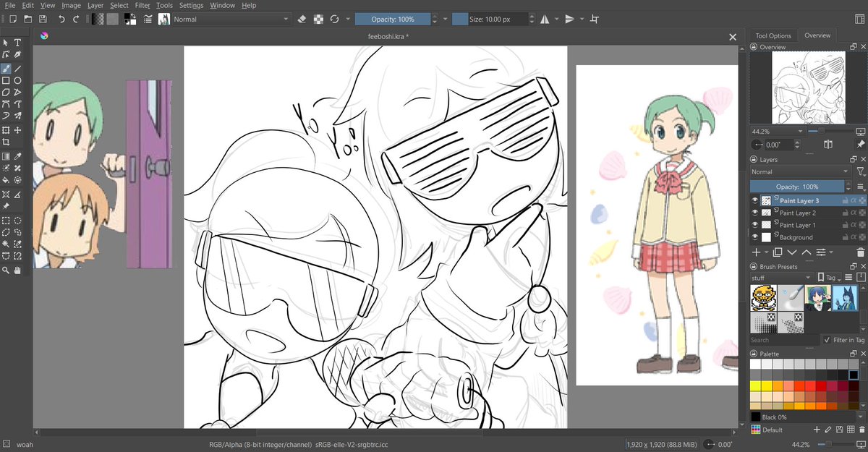Screen dimensions: 868x452
Task: Pick the Zoom magnifier tool
Action: pyautogui.click(x=6, y=270)
